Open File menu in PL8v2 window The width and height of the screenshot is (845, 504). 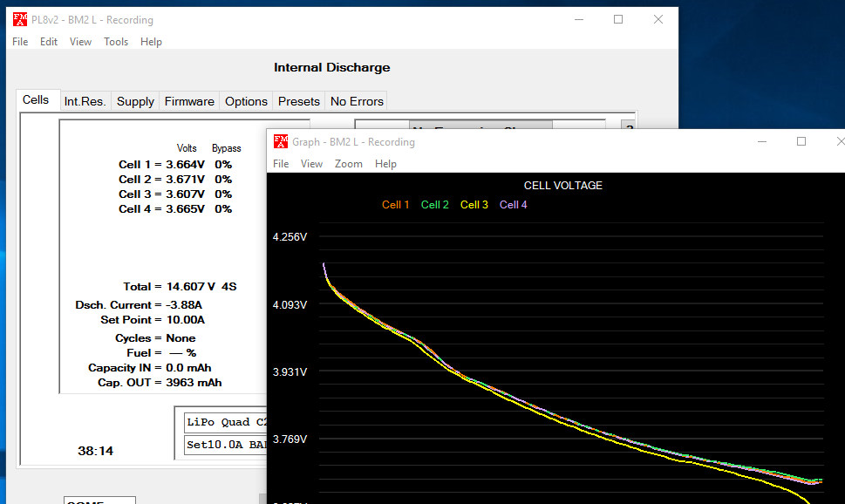[20, 42]
